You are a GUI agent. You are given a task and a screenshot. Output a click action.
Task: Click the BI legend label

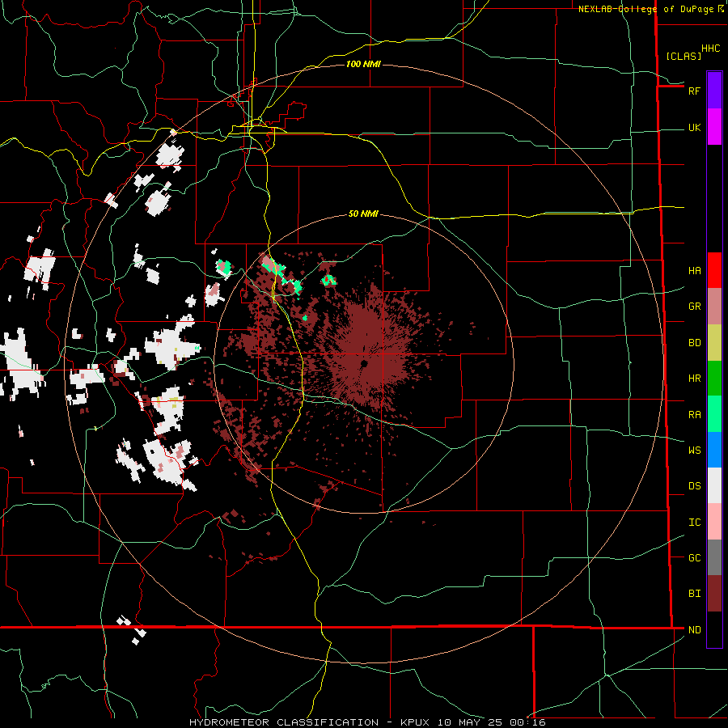(x=694, y=594)
